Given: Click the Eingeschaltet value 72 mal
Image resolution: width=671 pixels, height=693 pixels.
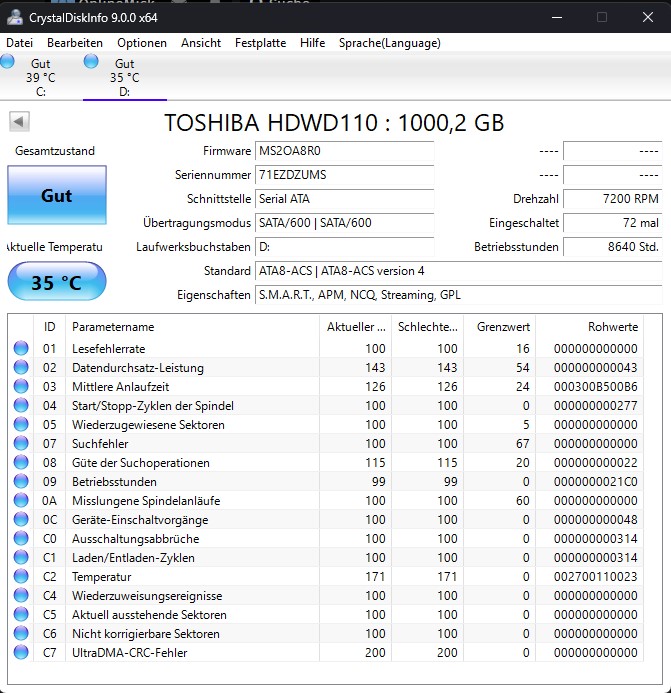Looking at the screenshot, I should 613,223.
